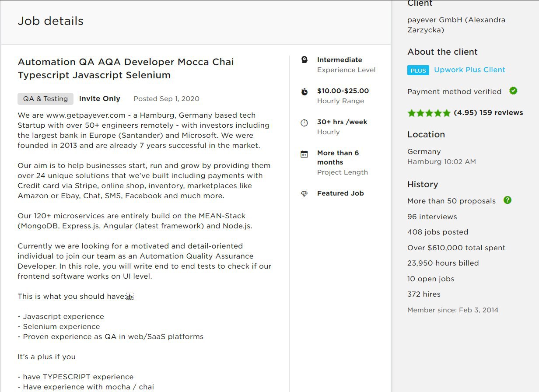Open the Upwork Plus Client link
The image size is (539, 392).
469,70
